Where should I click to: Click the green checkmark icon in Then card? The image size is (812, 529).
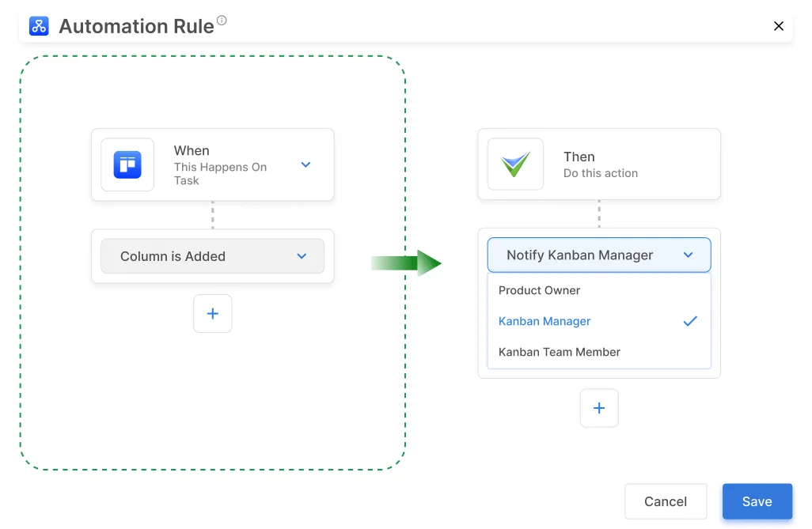click(x=514, y=164)
